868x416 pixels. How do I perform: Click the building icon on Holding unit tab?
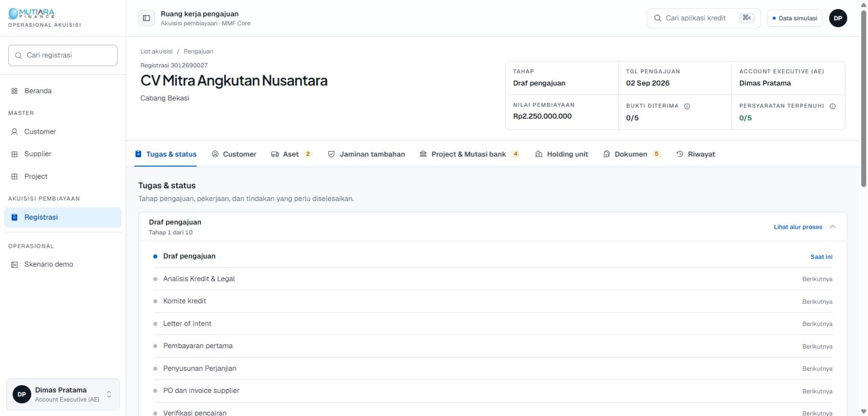click(x=539, y=154)
